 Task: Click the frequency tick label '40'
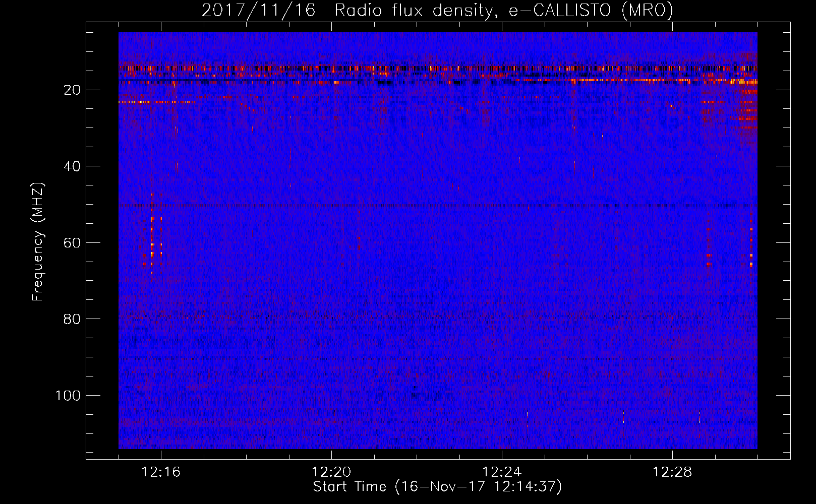pyautogui.click(x=73, y=166)
